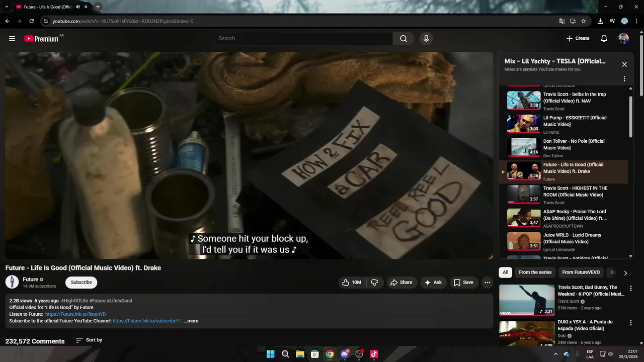This screenshot has height=362, width=644.
Task: Open the pink music note app in taskbar
Action: (374, 354)
